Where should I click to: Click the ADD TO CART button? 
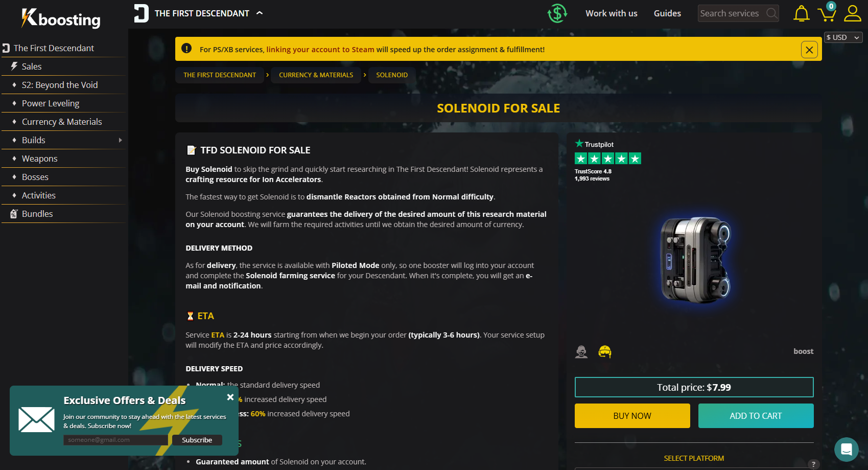pyautogui.click(x=756, y=416)
